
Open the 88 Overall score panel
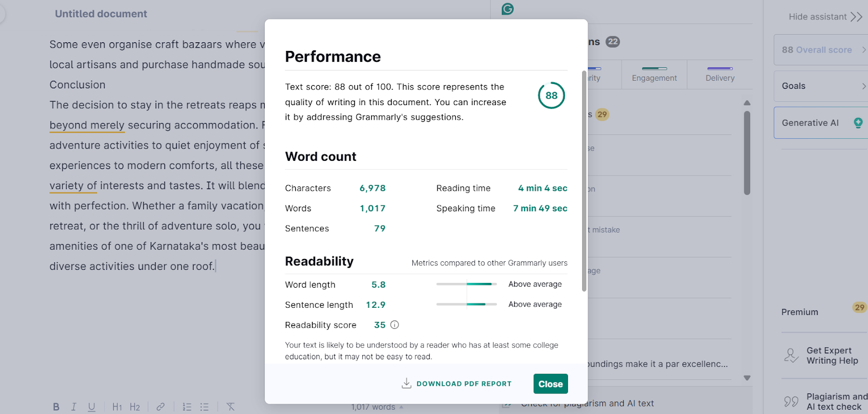pos(821,50)
